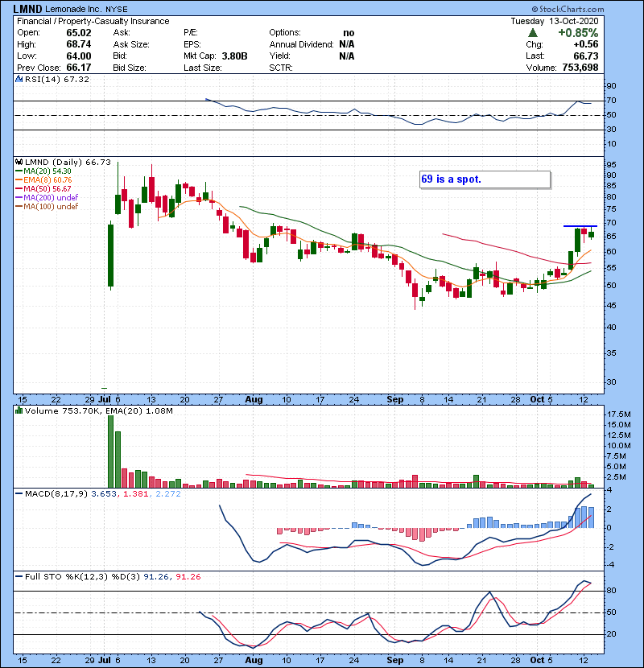Click the MACD values 3.653, 1.381, 2.272
The height and width of the screenshot is (668, 644).
(136, 494)
